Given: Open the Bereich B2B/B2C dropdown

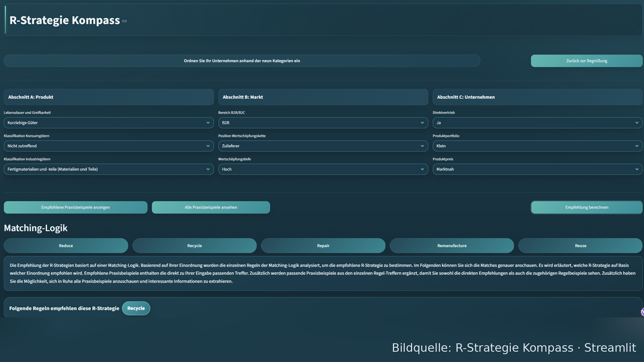Looking at the screenshot, I should pyautogui.click(x=323, y=123).
